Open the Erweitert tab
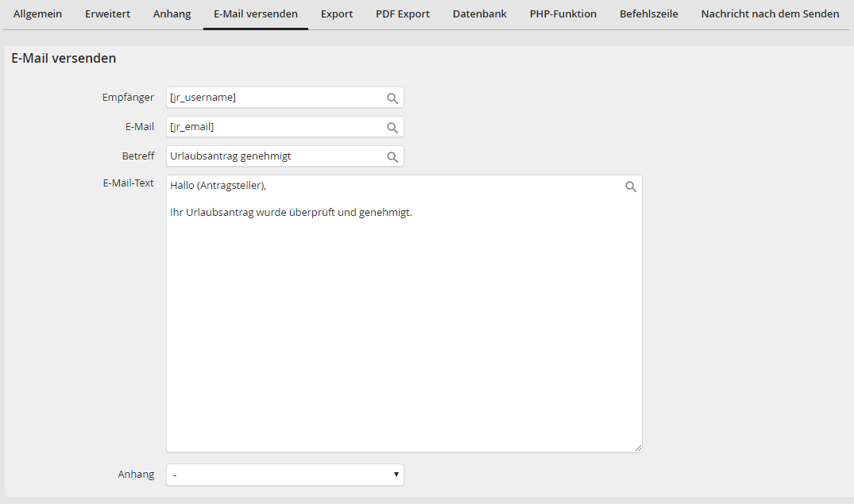 (108, 14)
